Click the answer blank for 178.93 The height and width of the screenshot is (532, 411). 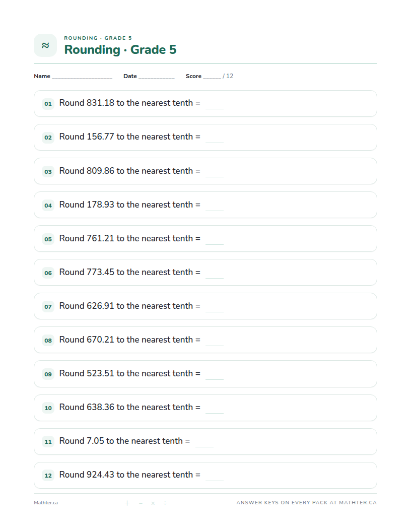(x=215, y=210)
